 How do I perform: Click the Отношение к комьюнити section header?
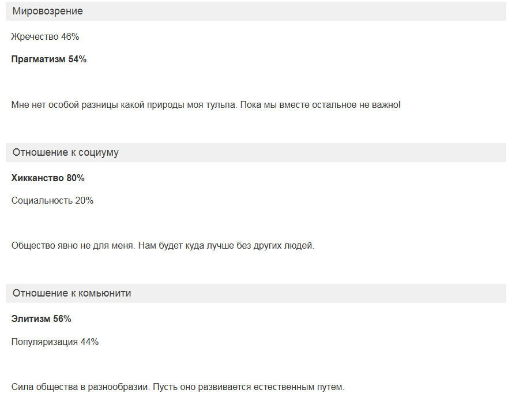[72, 294]
